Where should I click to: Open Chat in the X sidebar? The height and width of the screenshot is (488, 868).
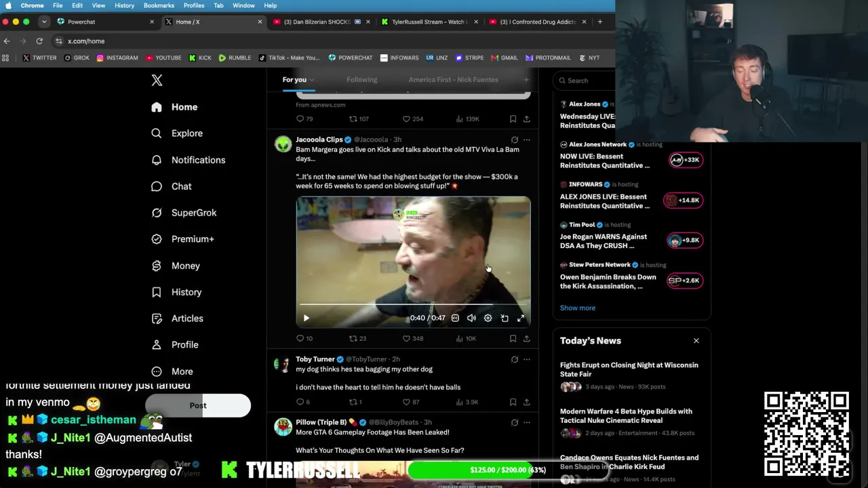coord(172,186)
